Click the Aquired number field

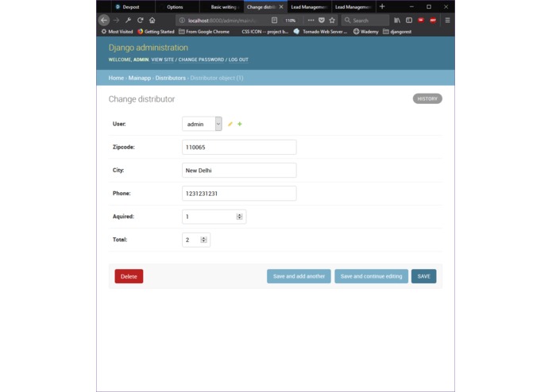click(214, 217)
